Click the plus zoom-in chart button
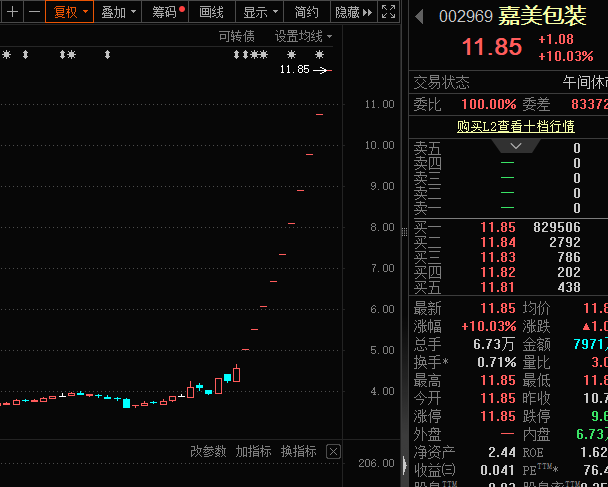Image resolution: width=608 pixels, height=487 pixels. coord(12,12)
